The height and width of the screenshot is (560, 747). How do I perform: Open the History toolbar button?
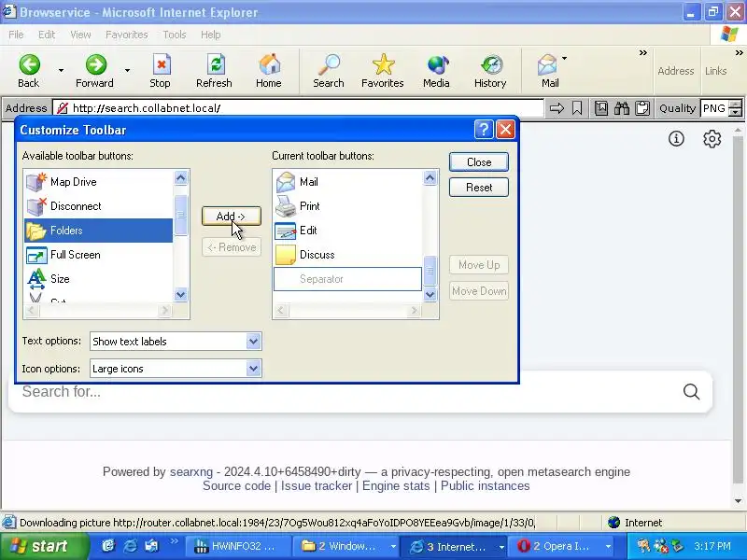[490, 71]
